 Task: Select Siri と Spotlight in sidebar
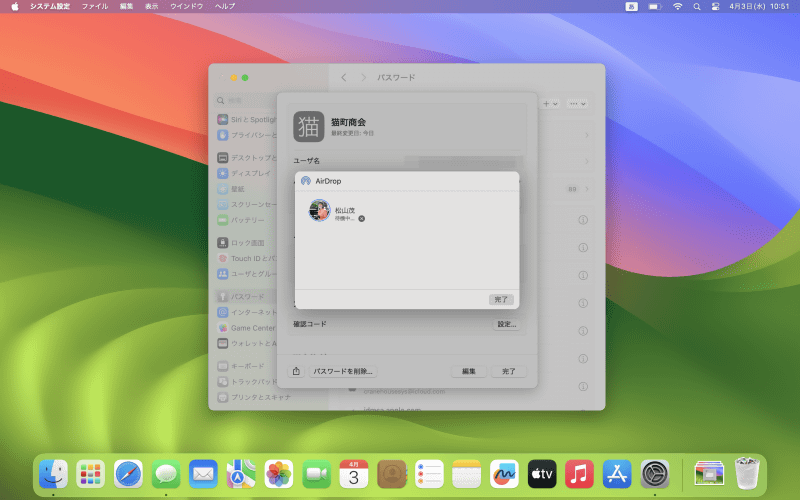(x=247, y=119)
